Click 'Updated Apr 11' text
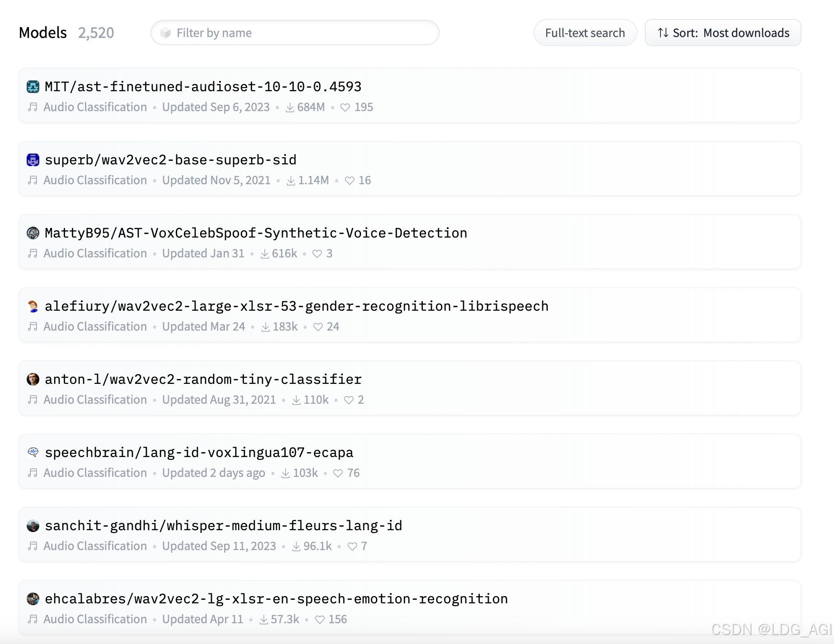The image size is (834, 644). [x=203, y=619]
